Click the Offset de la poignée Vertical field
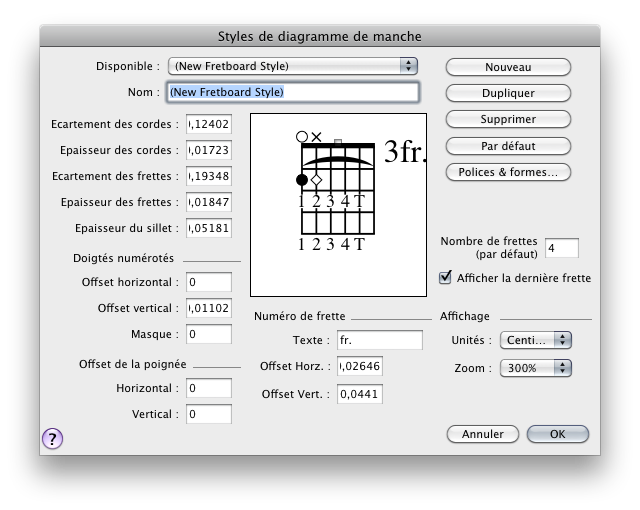The height and width of the screenshot is (510, 640). [x=208, y=414]
